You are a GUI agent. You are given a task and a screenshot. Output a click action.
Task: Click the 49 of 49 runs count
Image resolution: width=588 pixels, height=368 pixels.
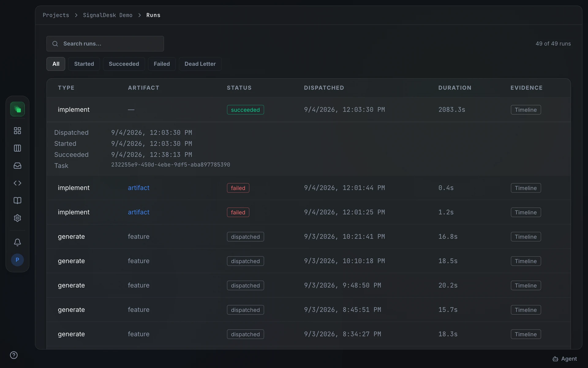[x=553, y=44]
